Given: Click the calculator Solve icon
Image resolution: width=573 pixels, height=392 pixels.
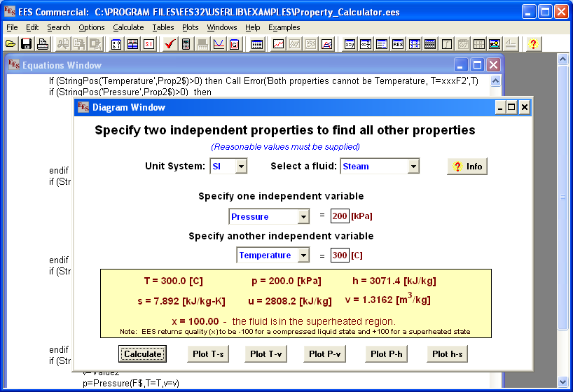Looking at the screenshot, I should tap(186, 44).
